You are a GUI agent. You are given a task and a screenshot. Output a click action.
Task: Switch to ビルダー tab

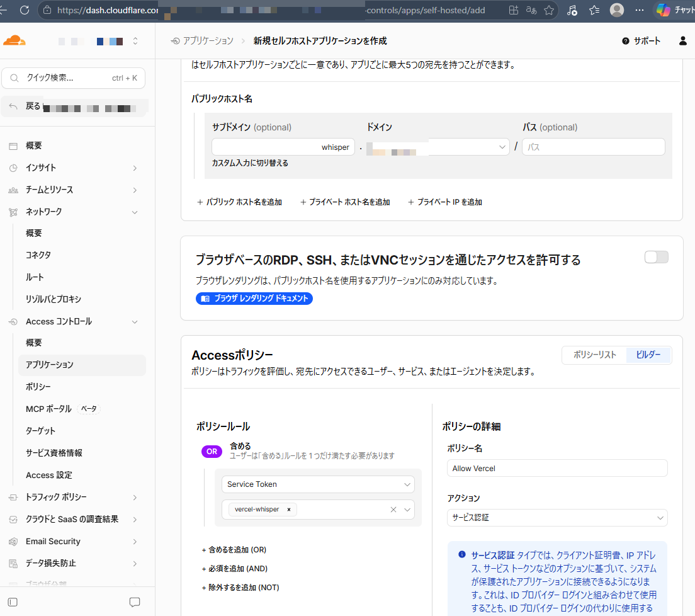(x=648, y=355)
